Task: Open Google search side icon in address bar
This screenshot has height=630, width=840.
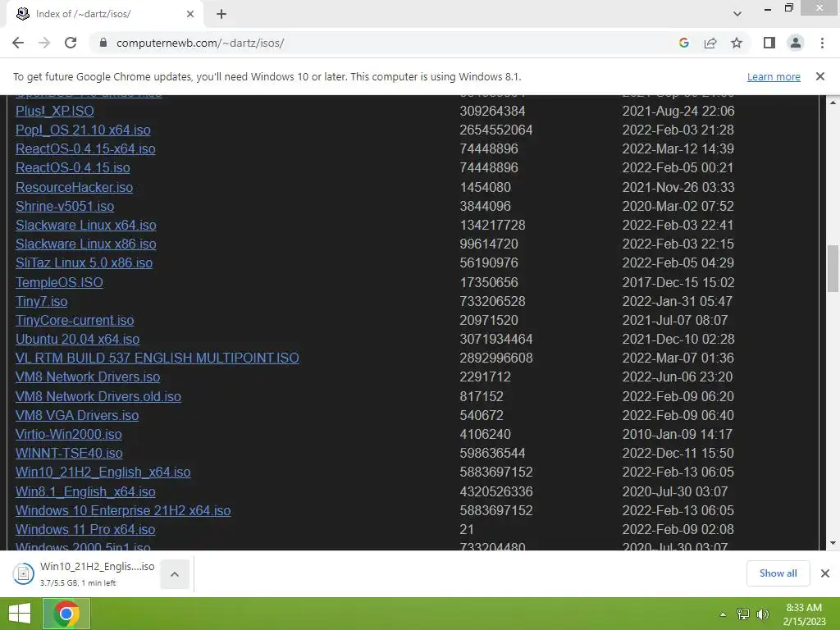Action: [683, 43]
